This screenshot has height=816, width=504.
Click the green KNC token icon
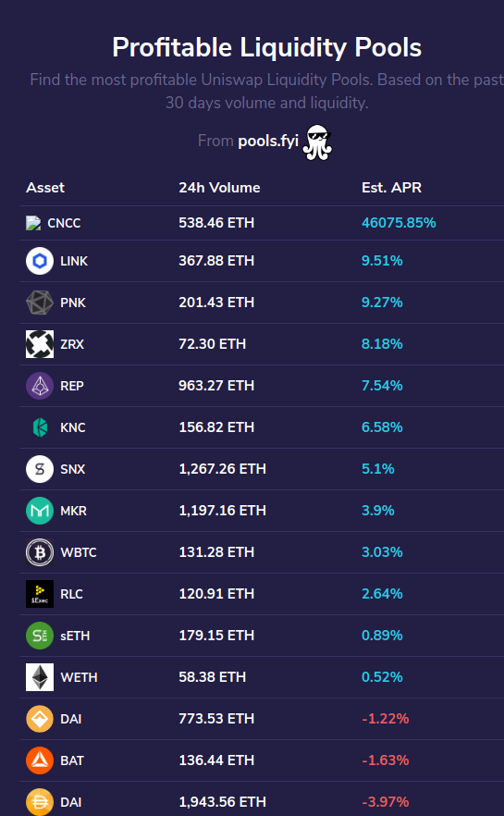[40, 427]
